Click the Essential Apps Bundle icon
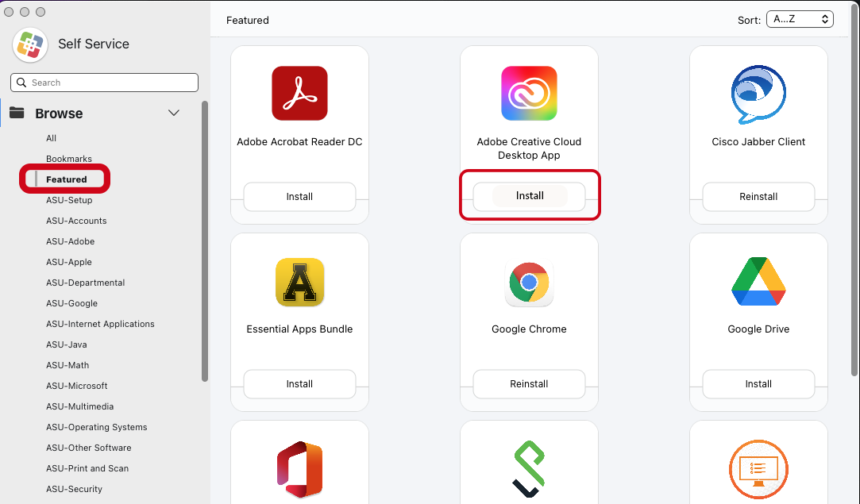This screenshot has height=504, width=860. tap(299, 282)
